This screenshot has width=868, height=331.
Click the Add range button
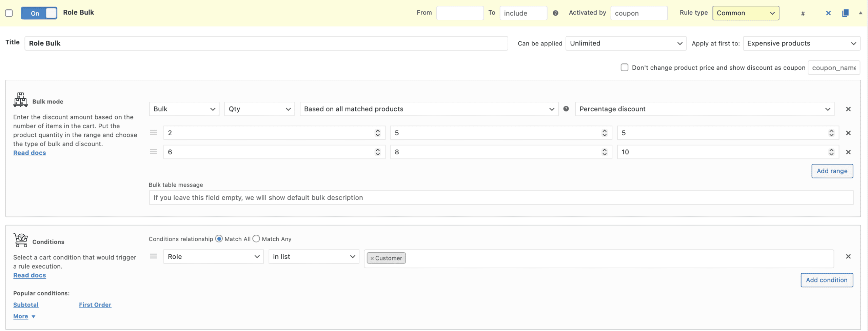(x=832, y=171)
